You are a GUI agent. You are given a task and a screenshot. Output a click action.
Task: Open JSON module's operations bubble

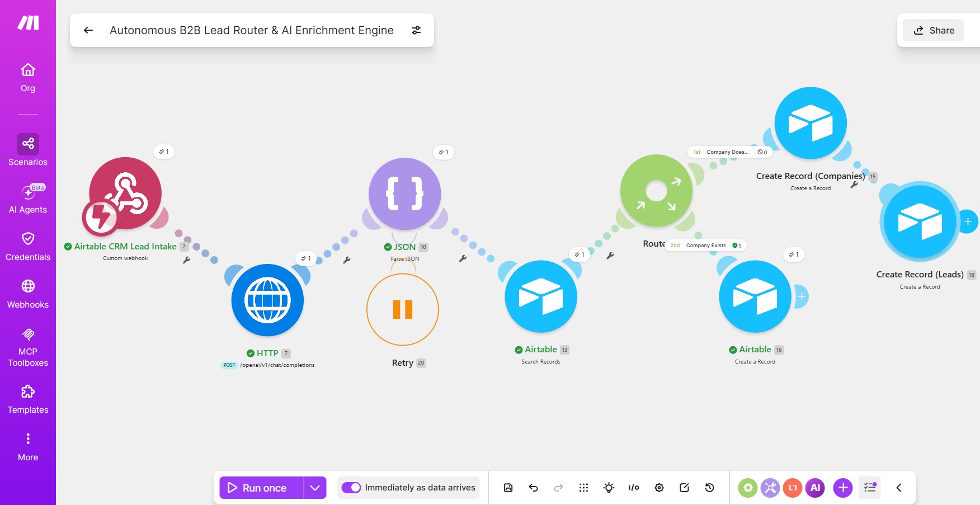pos(444,152)
